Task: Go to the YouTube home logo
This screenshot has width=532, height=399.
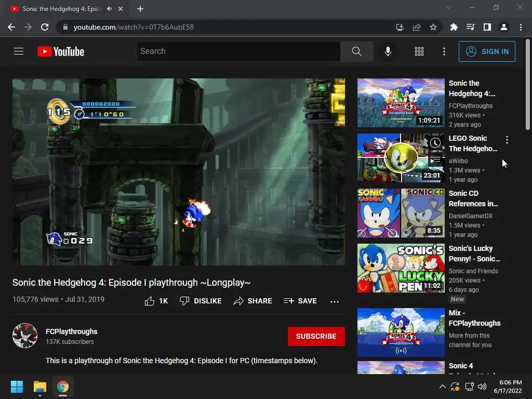Action: (x=61, y=51)
